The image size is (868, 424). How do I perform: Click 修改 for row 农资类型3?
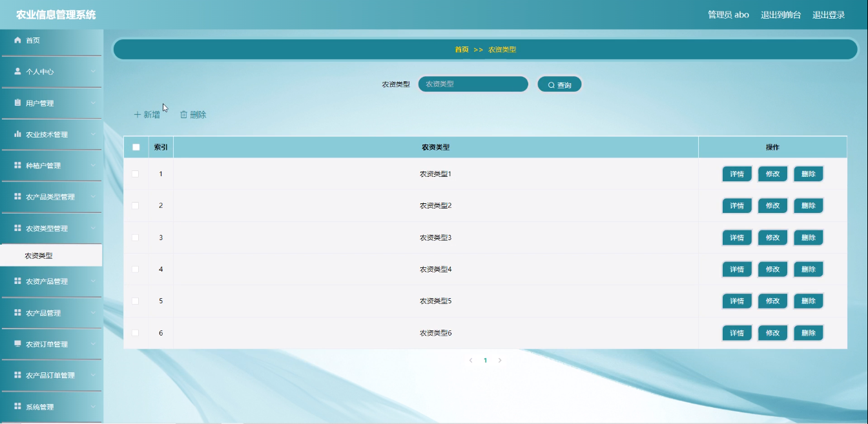click(772, 237)
